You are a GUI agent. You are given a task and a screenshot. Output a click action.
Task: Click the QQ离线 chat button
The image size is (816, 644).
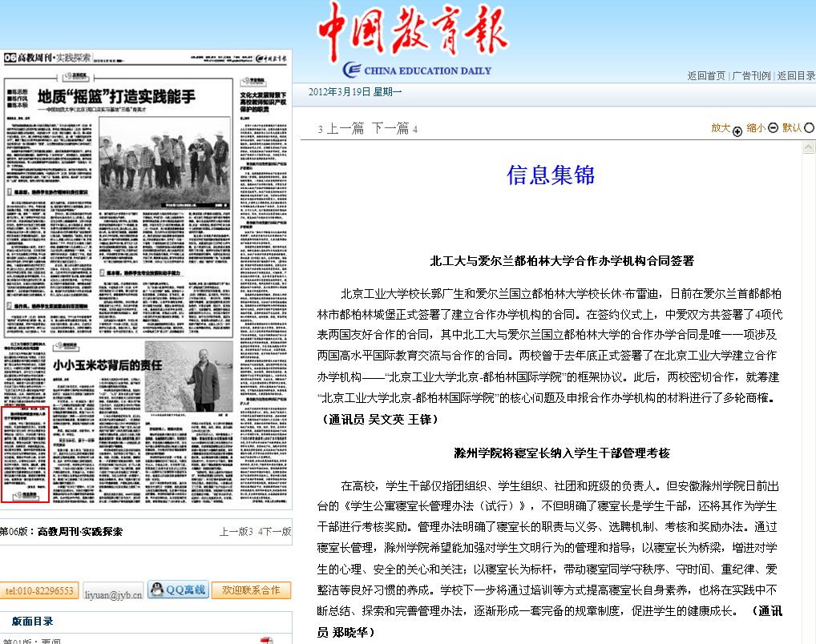pyautogui.click(x=179, y=590)
